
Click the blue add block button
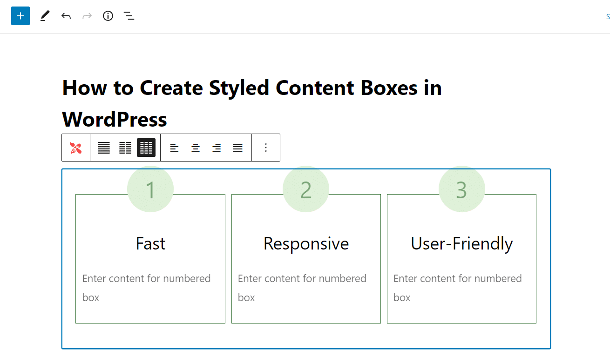tap(20, 16)
